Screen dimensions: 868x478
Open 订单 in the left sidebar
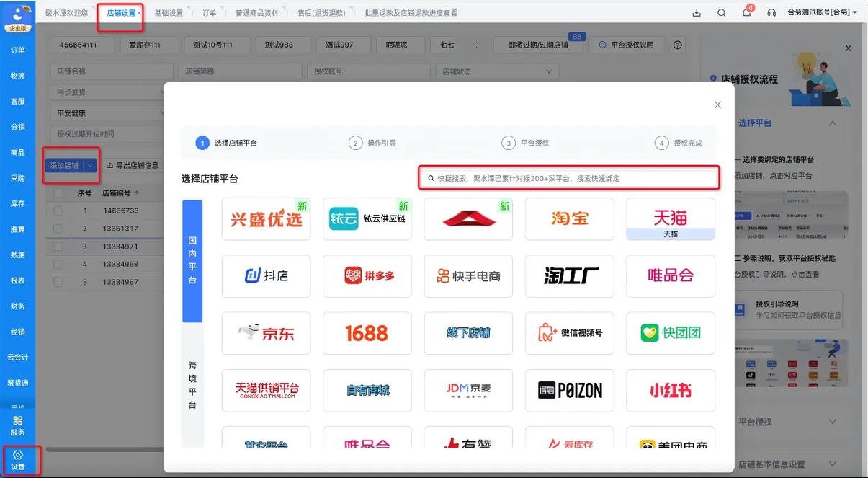(x=18, y=50)
